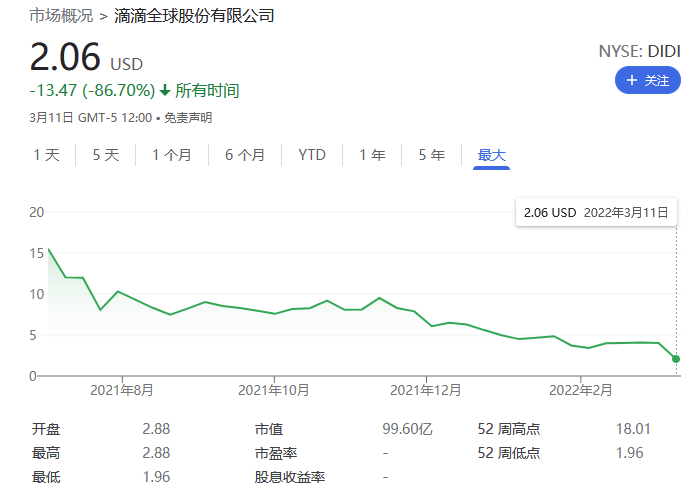Show the YTD chart range
This screenshot has width=694, height=498.
312,155
